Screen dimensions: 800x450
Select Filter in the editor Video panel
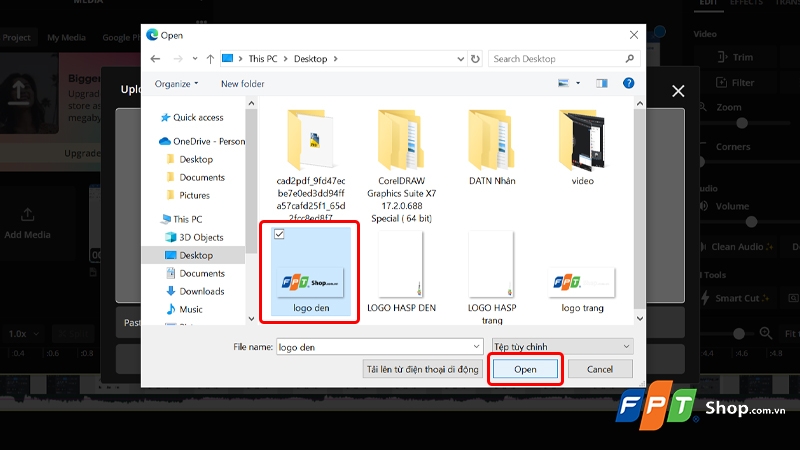pos(735,83)
